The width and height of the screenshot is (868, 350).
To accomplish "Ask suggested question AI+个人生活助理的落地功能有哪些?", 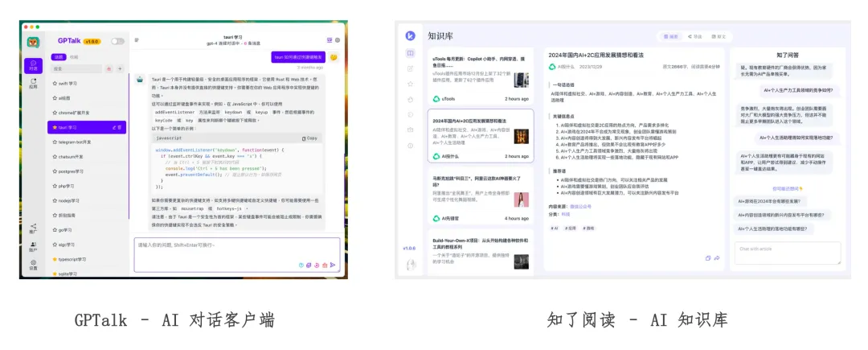I will click(775, 229).
